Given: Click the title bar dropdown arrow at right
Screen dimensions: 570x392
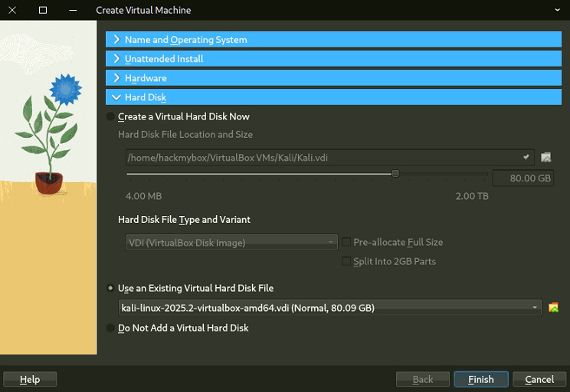Looking at the screenshot, I should 558,11.
